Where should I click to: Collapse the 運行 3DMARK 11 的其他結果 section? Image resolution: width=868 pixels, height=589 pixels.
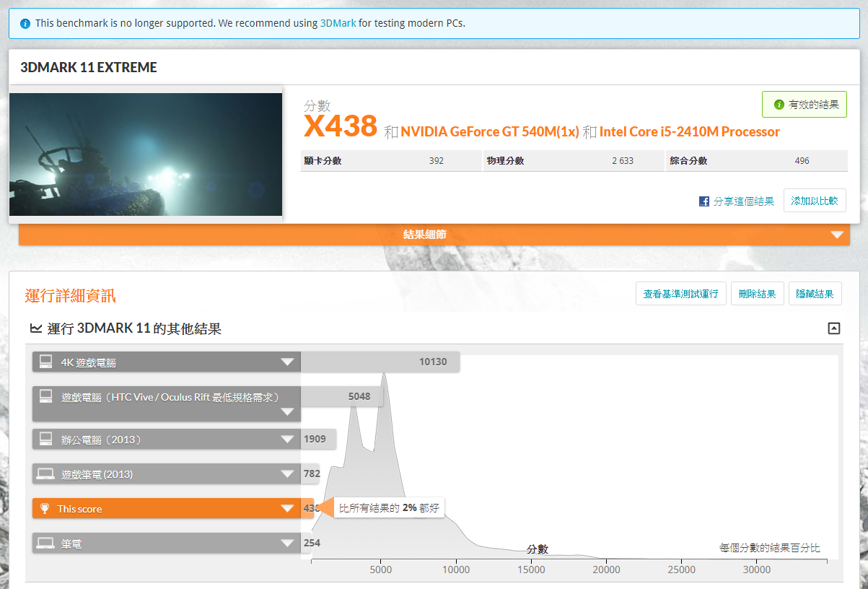pyautogui.click(x=834, y=328)
